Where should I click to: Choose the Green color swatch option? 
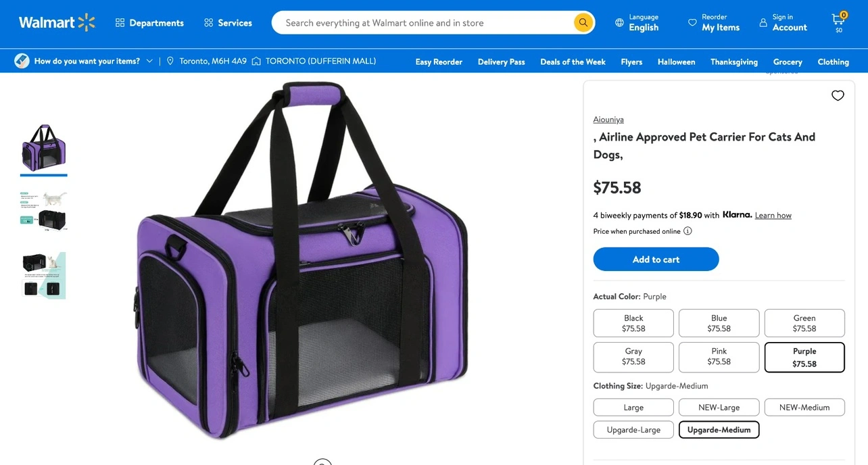[x=804, y=323]
